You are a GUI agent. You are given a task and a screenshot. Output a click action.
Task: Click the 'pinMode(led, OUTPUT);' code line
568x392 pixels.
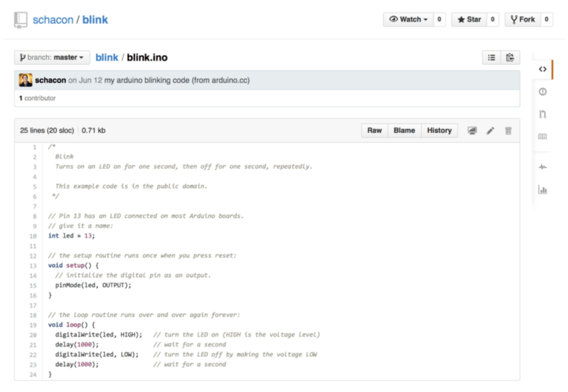point(93,285)
